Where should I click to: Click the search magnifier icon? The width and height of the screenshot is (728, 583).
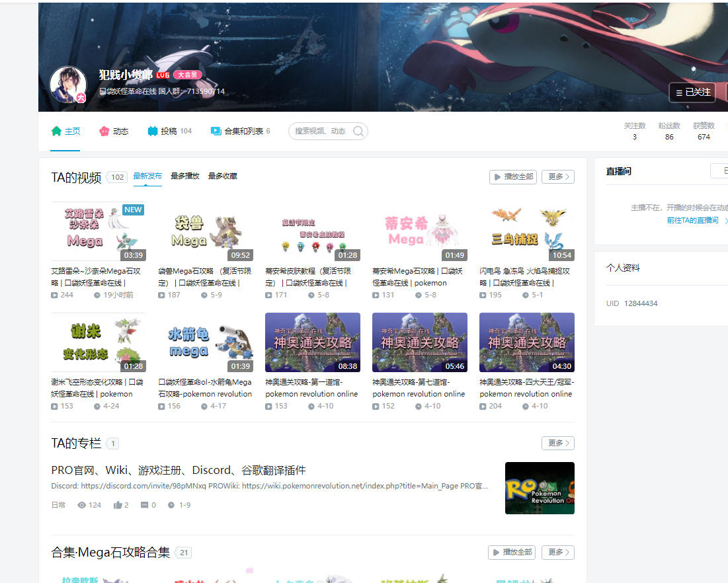point(358,132)
